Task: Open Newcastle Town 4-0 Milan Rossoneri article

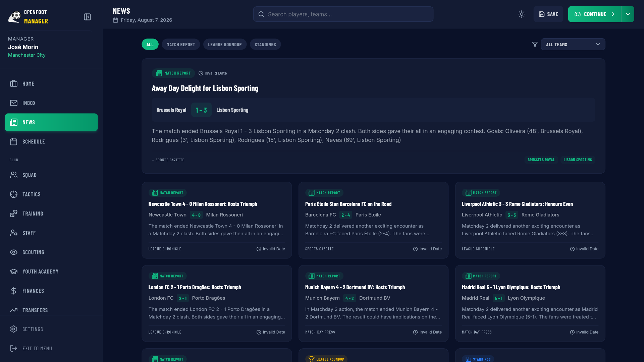Action: pos(203,204)
